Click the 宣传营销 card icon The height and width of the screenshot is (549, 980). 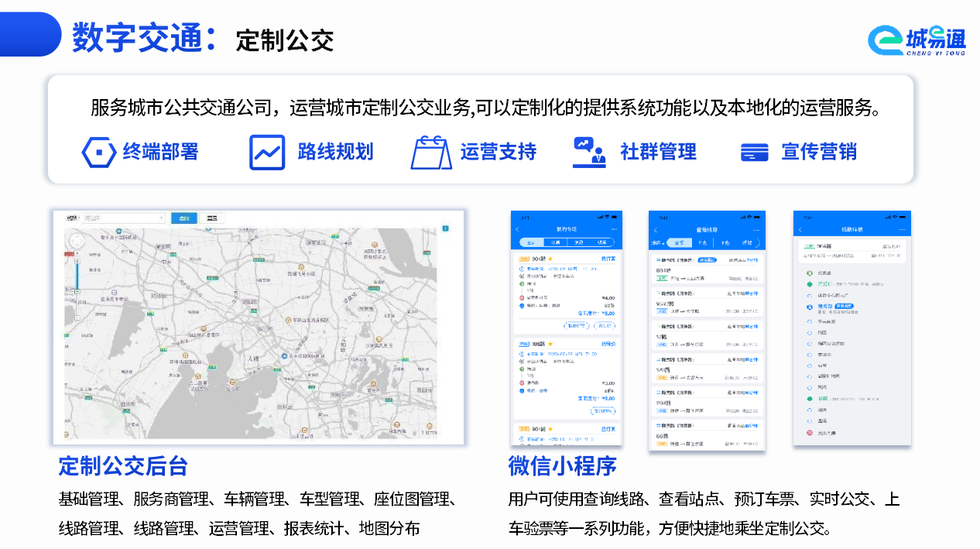754,152
